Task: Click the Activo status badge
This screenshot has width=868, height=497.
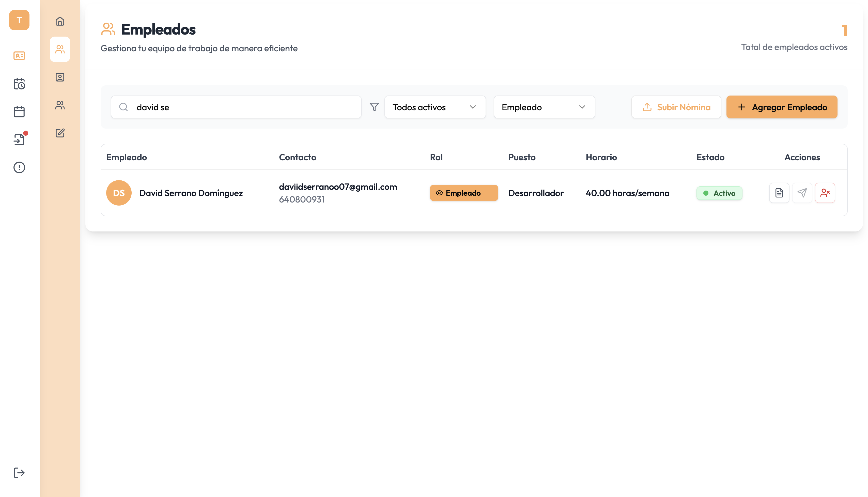Action: coord(719,193)
